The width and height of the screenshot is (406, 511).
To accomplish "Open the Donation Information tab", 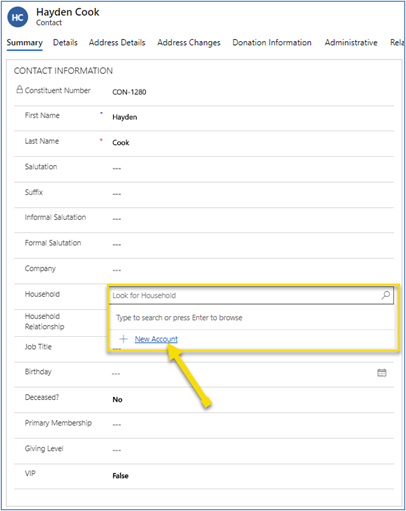I will [272, 43].
